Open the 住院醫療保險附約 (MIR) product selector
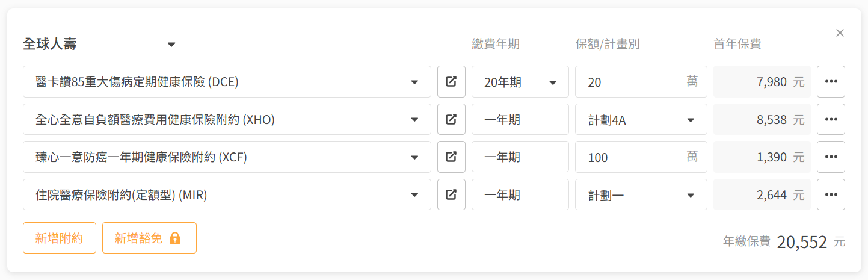The image size is (868, 280). pyautogui.click(x=227, y=195)
